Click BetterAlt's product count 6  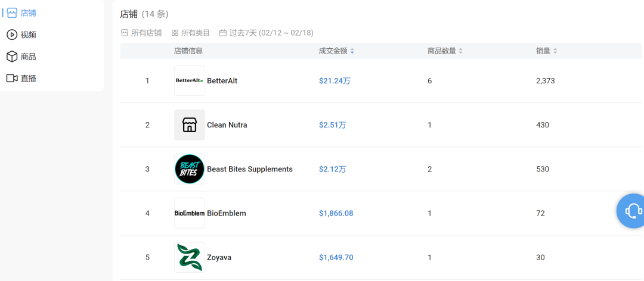pyautogui.click(x=429, y=81)
